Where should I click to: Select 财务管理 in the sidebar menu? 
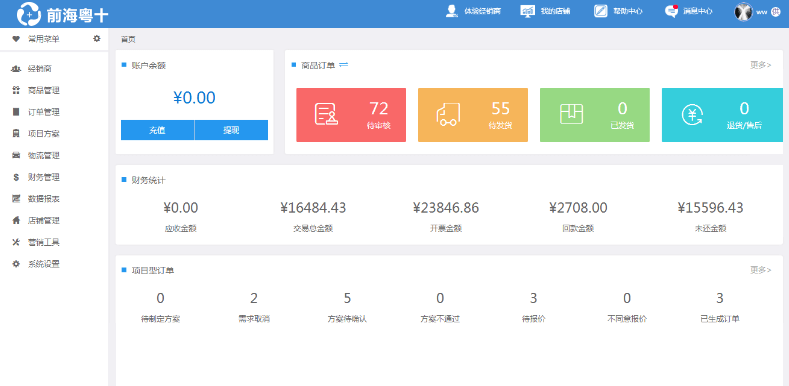[x=43, y=177]
